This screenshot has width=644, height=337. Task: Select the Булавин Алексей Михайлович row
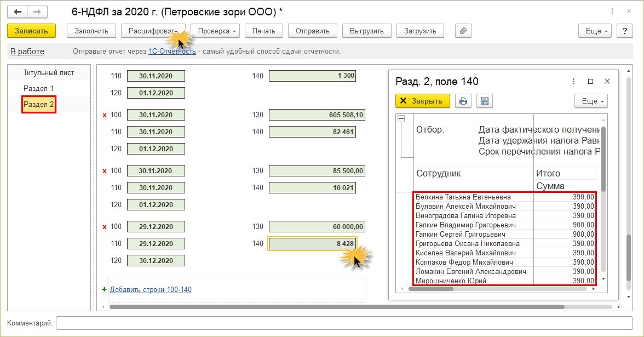[x=505, y=206]
